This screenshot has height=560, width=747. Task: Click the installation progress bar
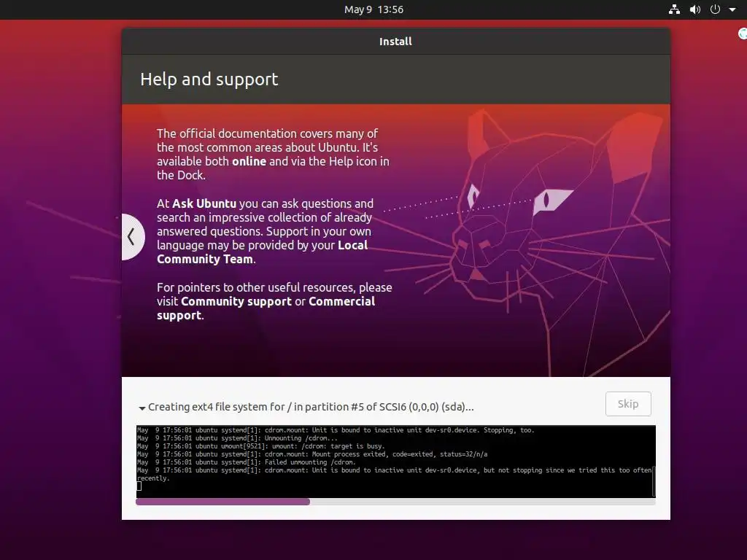[395, 502]
